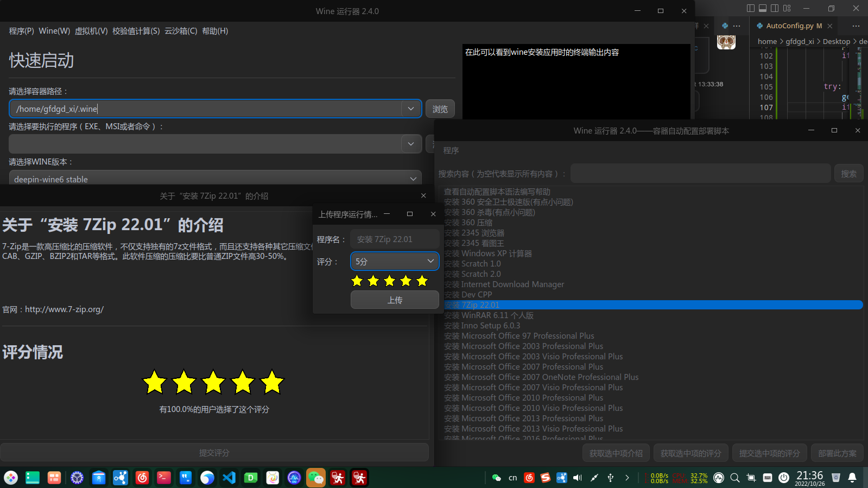Click the 获取选中项的评分 button
Screen dimensions: 868x488
pyautogui.click(x=690, y=453)
